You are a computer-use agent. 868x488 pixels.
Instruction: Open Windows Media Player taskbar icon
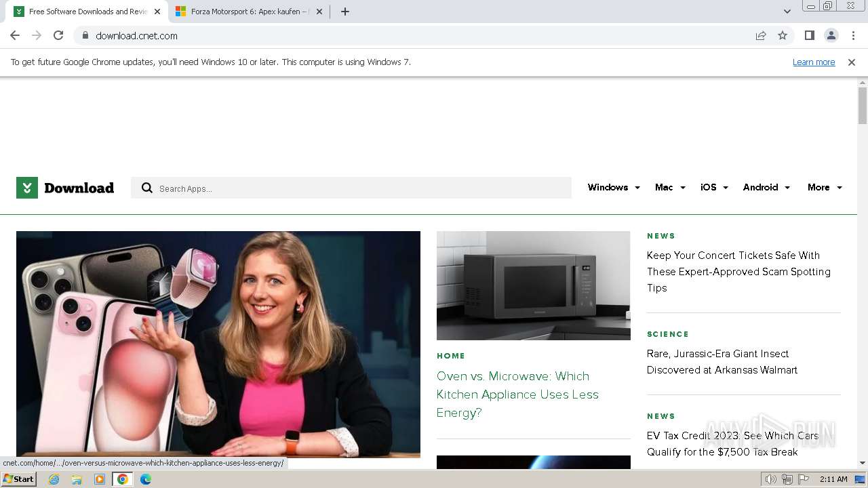coord(100,479)
